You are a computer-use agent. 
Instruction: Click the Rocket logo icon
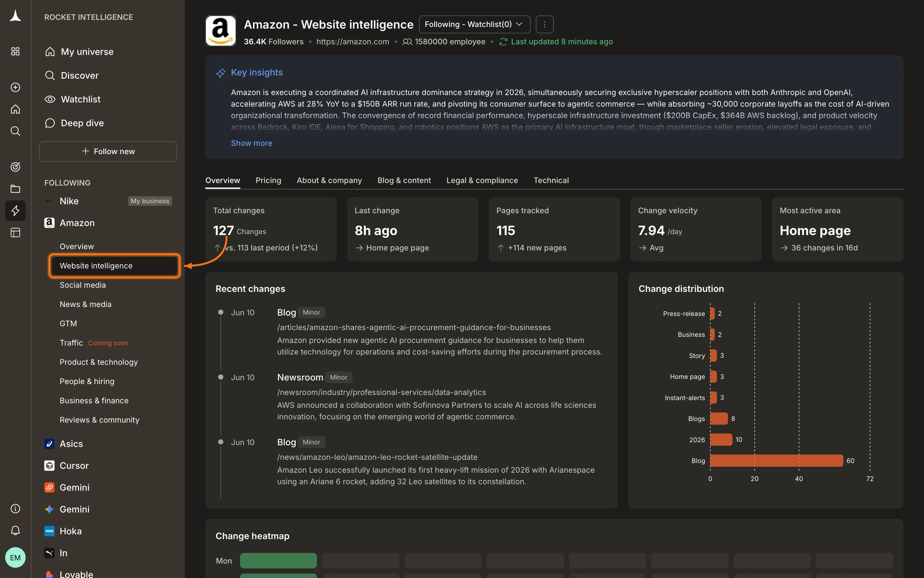[15, 16]
